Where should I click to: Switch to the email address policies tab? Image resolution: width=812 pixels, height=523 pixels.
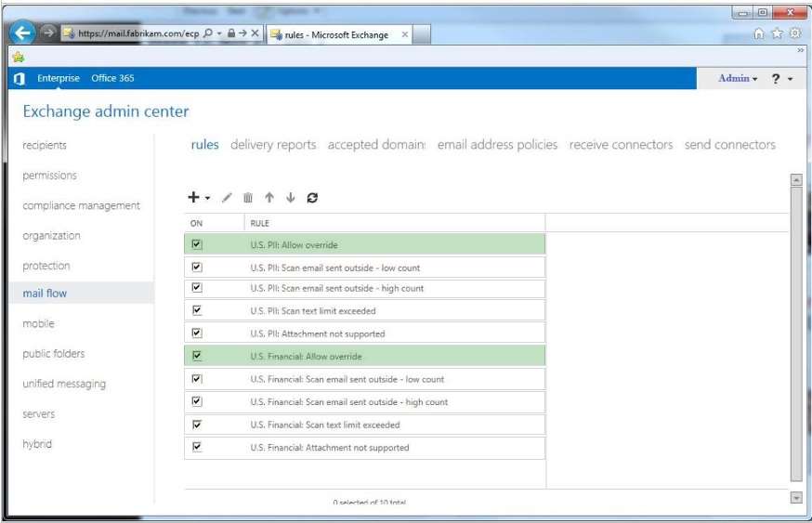498,145
